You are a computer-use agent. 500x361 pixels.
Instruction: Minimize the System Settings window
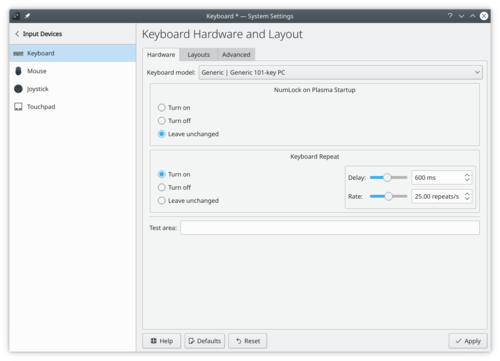click(x=461, y=16)
